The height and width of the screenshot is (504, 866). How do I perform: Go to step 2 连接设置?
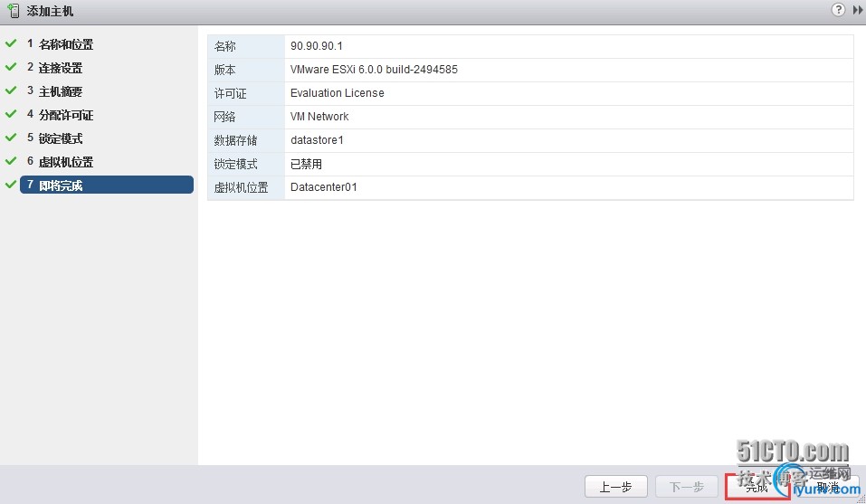tap(54, 68)
